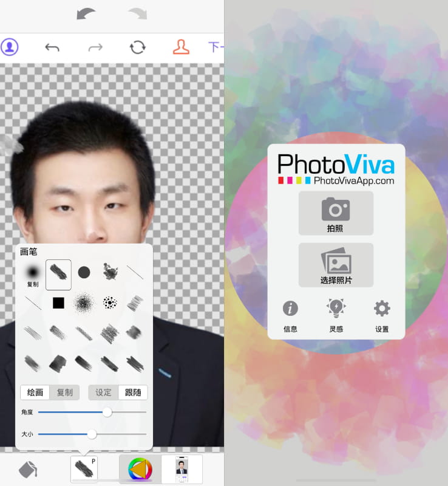Click the 大小 slider handle
The height and width of the screenshot is (486, 448).
(x=92, y=434)
